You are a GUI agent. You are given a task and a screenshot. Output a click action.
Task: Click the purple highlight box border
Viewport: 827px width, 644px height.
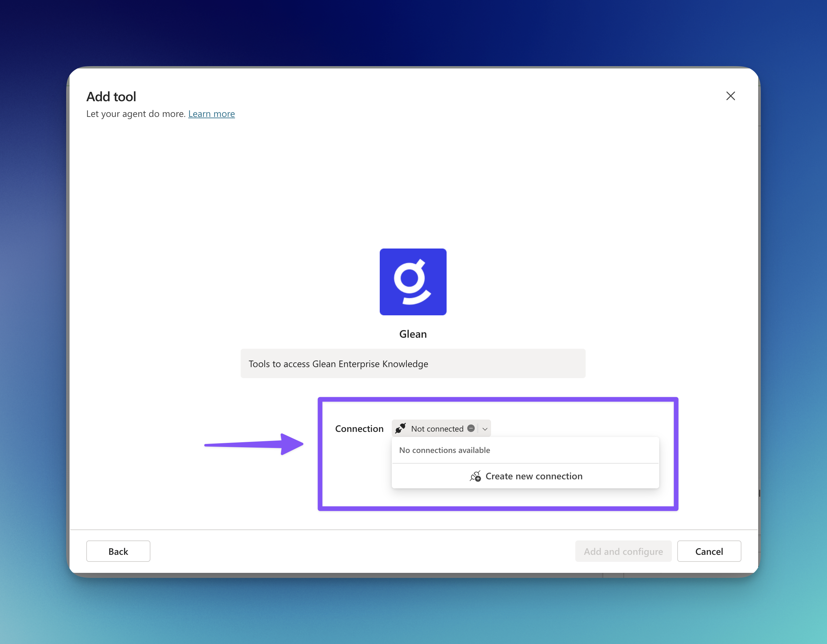497,399
